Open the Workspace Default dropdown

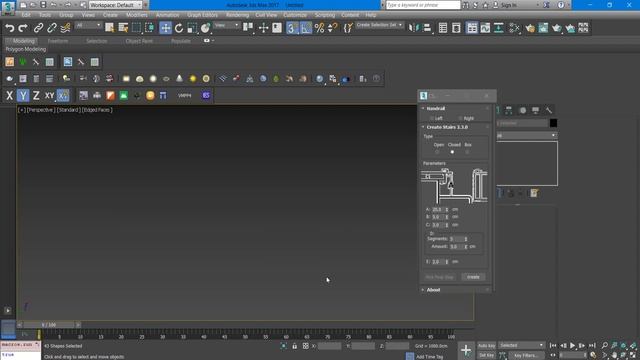(115, 5)
